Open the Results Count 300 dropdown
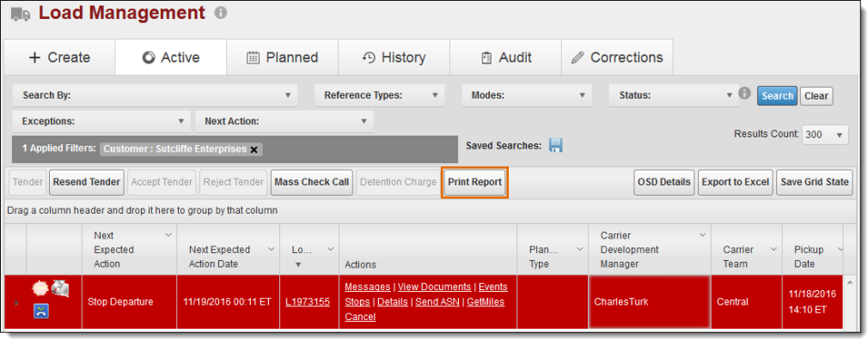This screenshot has height=339, width=868. (825, 135)
